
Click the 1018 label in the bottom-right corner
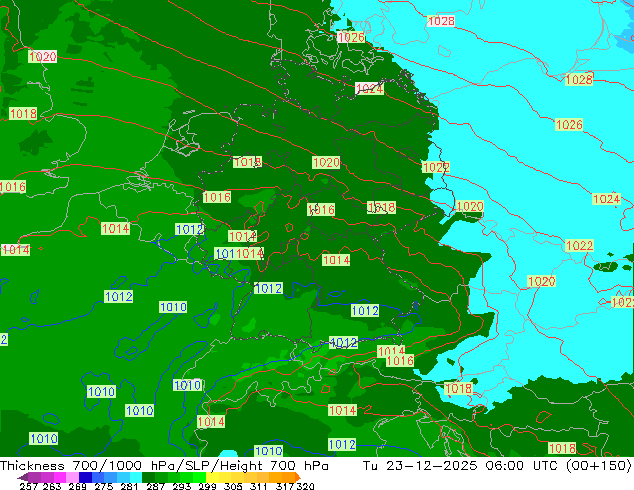tap(562, 448)
